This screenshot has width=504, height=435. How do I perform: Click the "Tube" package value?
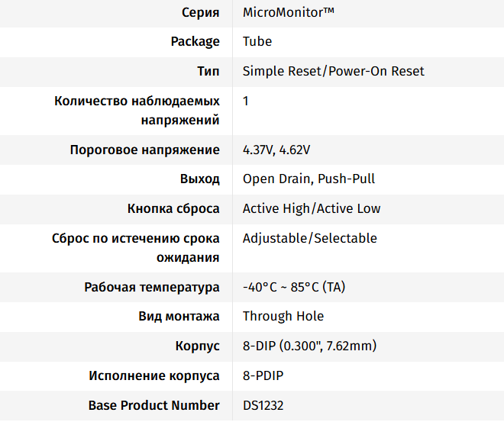[257, 41]
